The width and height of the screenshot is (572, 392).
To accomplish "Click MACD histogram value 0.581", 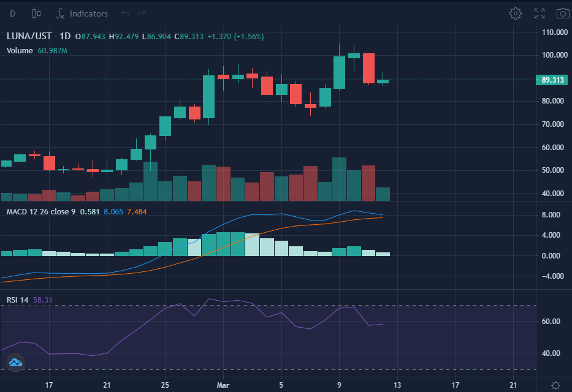I will pos(90,212).
